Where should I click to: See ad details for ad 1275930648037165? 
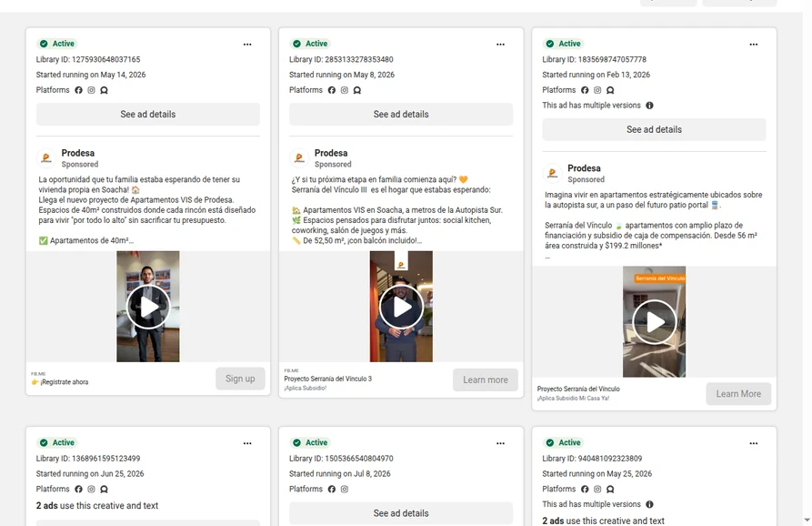click(148, 115)
